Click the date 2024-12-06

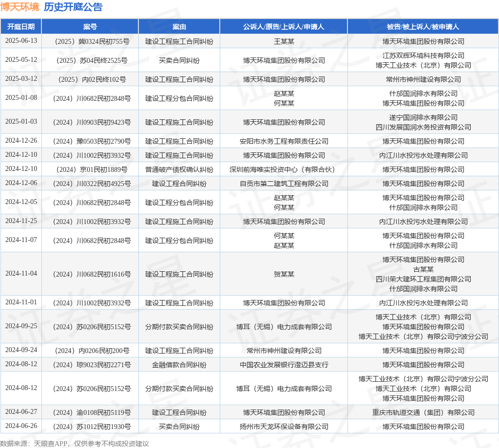coord(21,183)
